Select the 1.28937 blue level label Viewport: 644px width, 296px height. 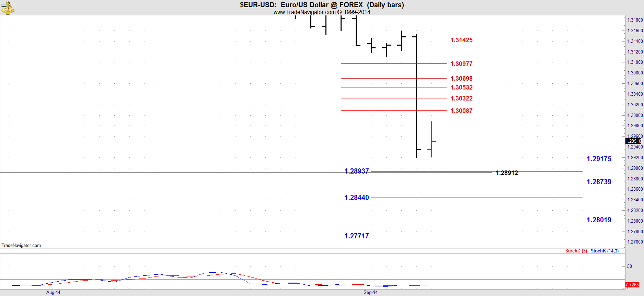(357, 171)
